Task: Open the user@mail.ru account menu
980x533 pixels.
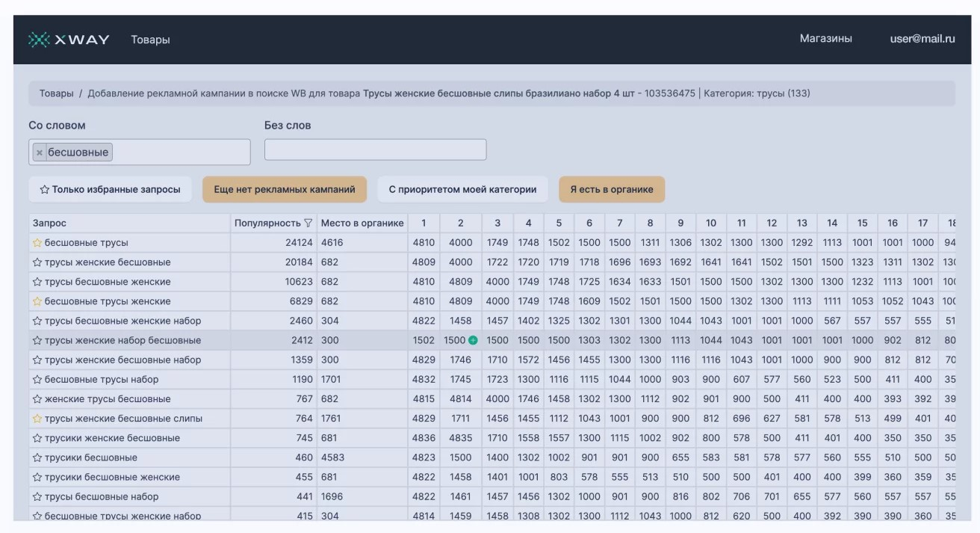Action: (x=922, y=39)
